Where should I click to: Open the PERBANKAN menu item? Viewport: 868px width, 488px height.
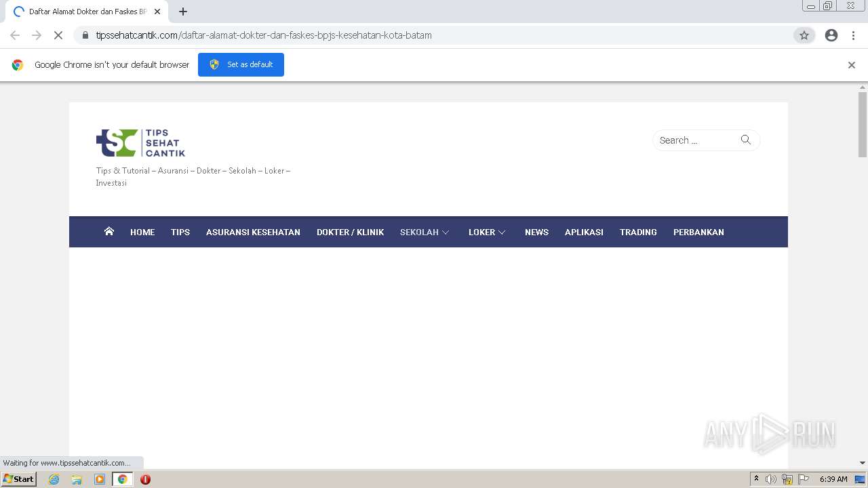click(698, 232)
